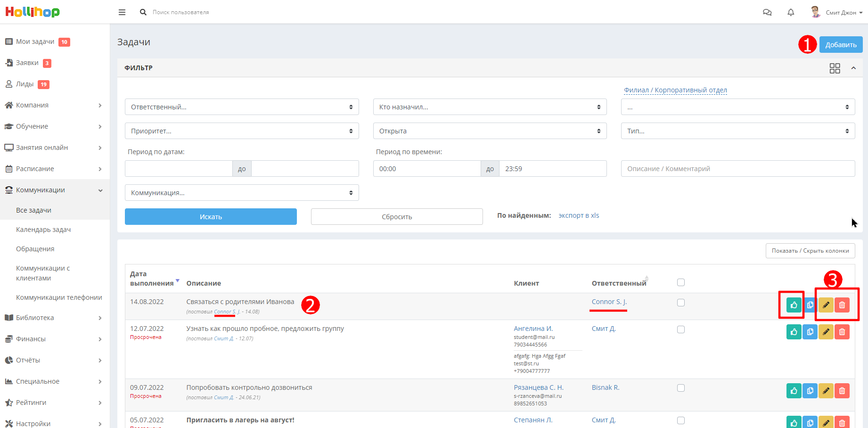
Task: Open the Кто назначил dropdown
Action: coord(490,107)
